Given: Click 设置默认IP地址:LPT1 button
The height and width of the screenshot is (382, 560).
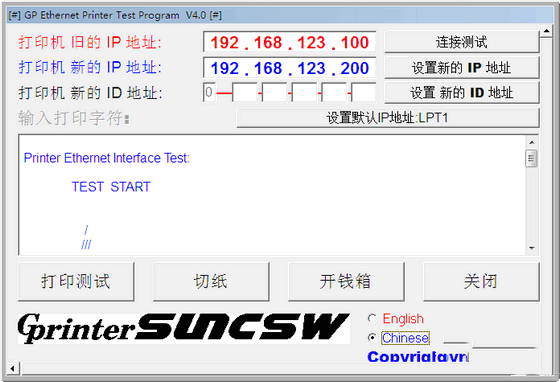Looking at the screenshot, I should pos(388,118).
